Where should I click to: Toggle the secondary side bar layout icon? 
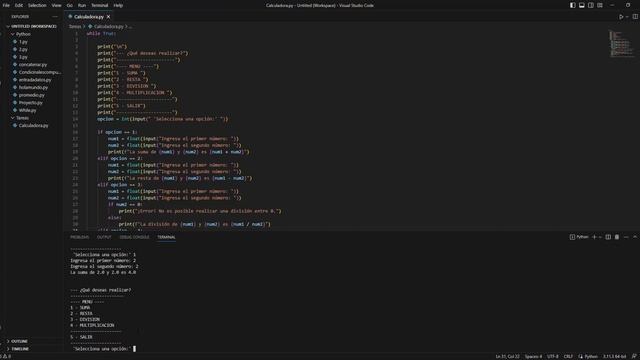click(591, 5)
